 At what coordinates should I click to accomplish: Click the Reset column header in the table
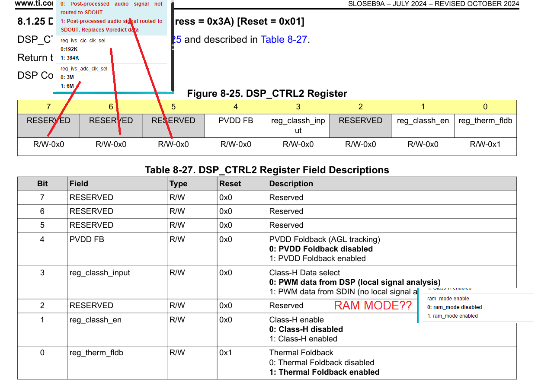tap(242, 184)
